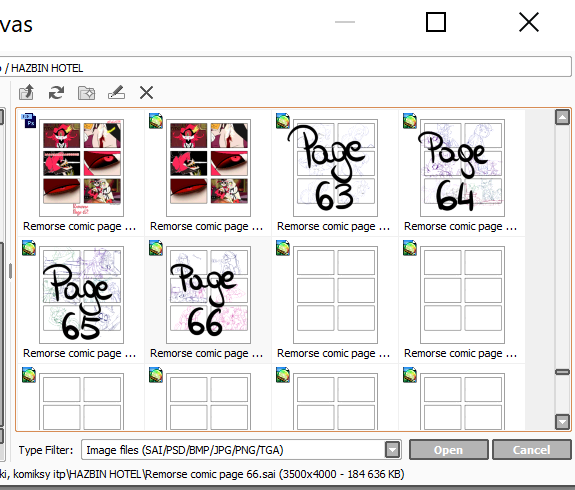
Task: Select the Page 65 sketch thumbnail
Action: pos(81,295)
